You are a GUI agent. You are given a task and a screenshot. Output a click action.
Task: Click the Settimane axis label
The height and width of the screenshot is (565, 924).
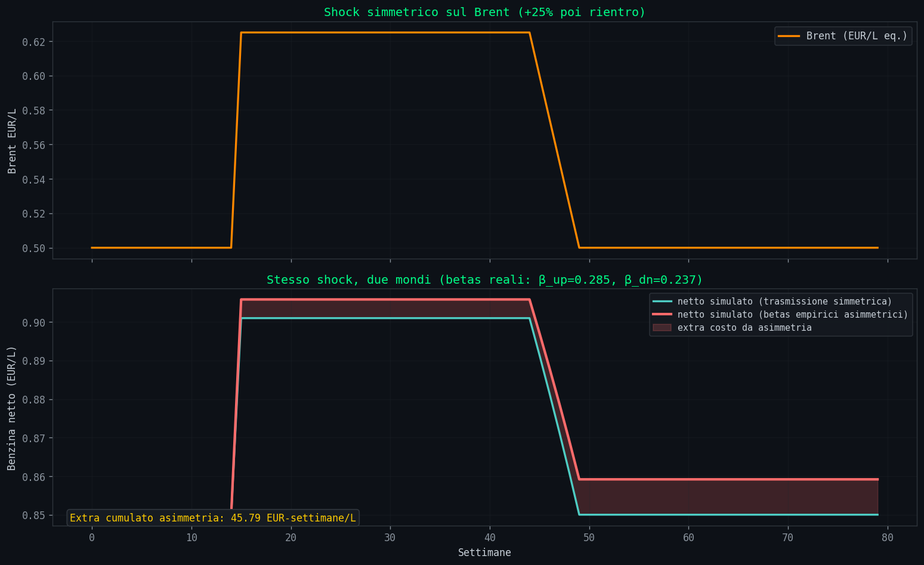point(484,552)
